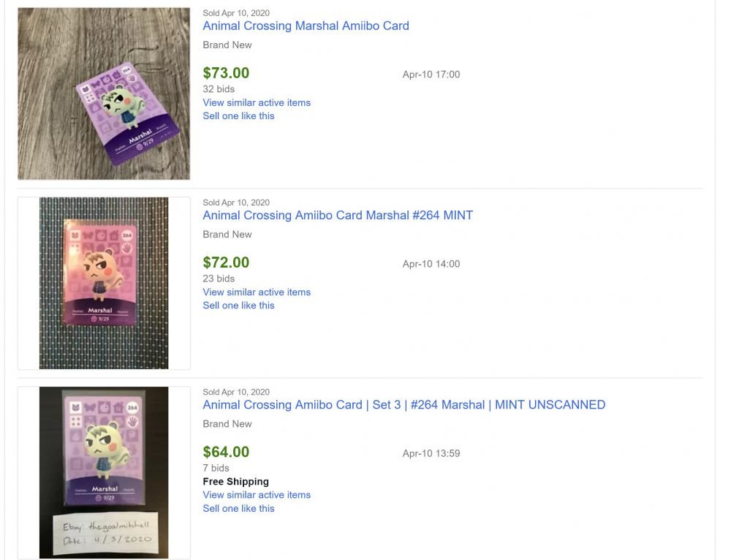Click Sell one like this under 32 bids
Viewport: 731px width, 560px height.
[238, 116]
